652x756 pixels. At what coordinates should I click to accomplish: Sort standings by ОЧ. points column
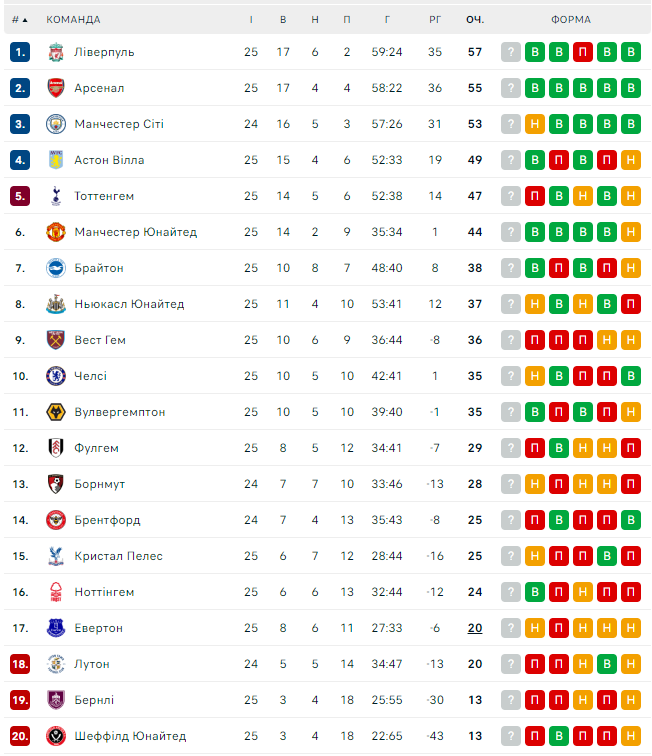pyautogui.click(x=474, y=19)
